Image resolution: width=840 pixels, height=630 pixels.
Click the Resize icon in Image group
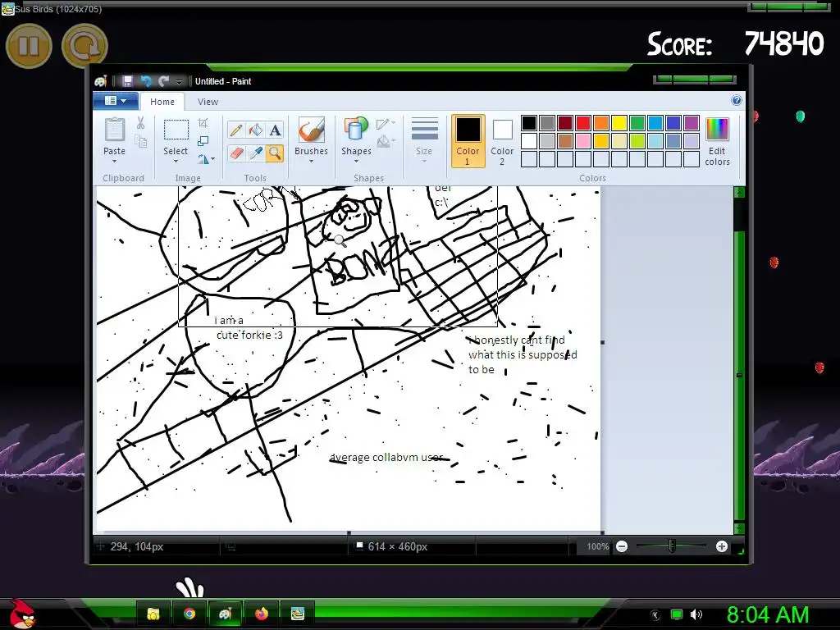[203, 141]
